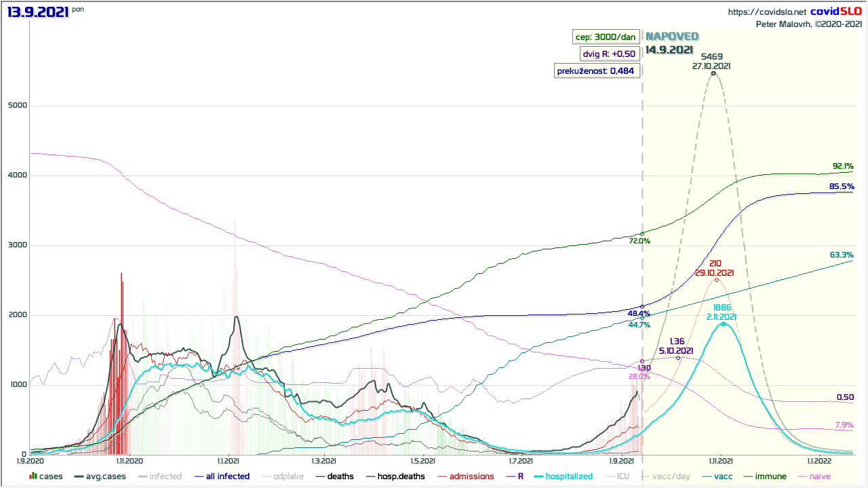Image resolution: width=868 pixels, height=488 pixels.
Task: Open the cep: 3000/dan setting box
Action: point(606,38)
